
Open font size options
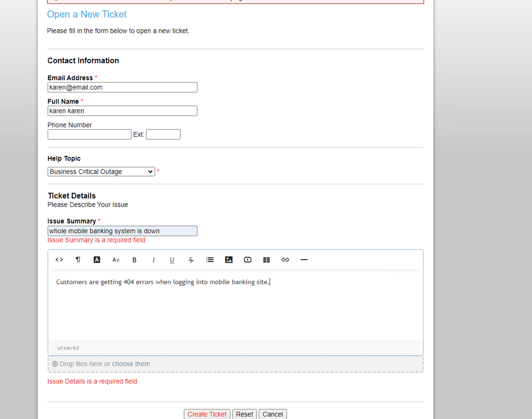tap(116, 259)
